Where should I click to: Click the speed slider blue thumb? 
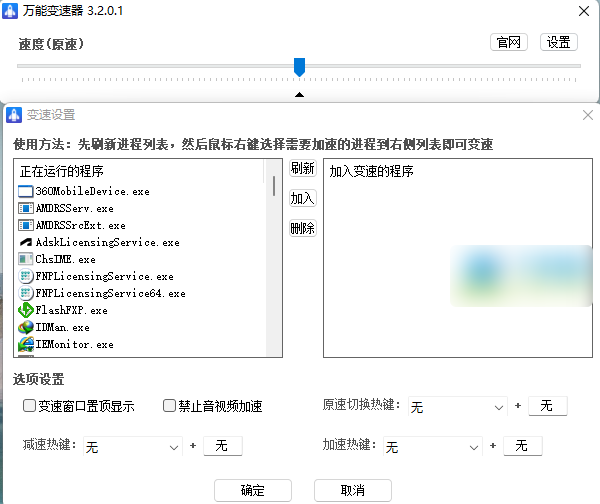coord(299,67)
